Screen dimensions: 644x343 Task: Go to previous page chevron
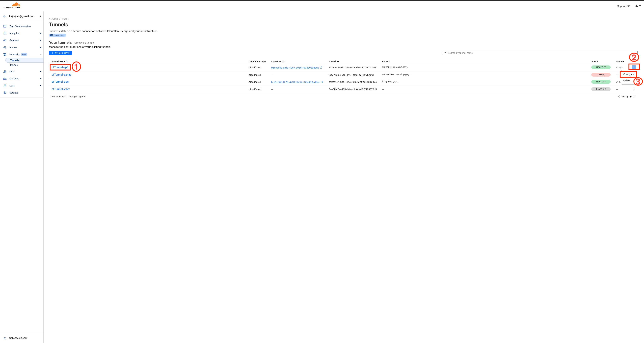tap(619, 96)
